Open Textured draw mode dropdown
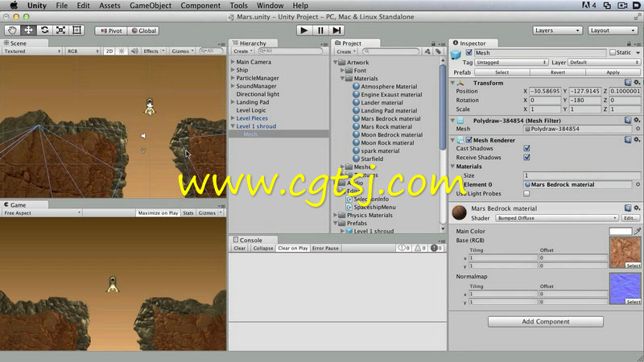 [31, 51]
